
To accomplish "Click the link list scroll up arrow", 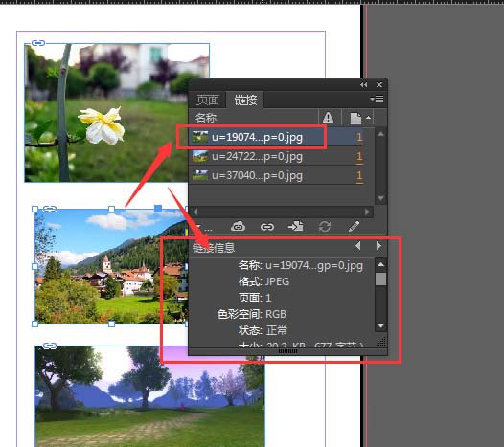I will pyautogui.click(x=380, y=134).
